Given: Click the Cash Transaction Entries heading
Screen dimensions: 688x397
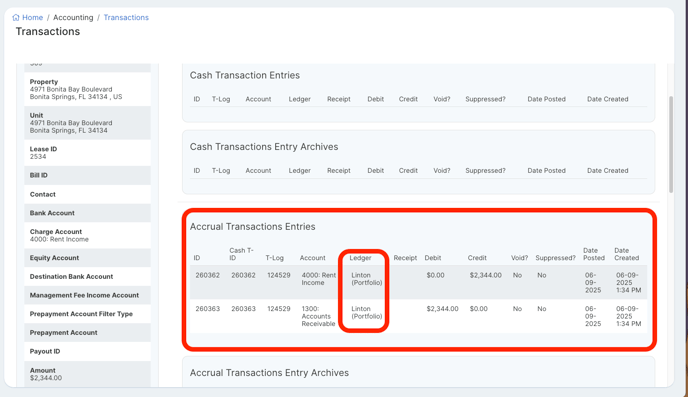Looking at the screenshot, I should point(245,75).
